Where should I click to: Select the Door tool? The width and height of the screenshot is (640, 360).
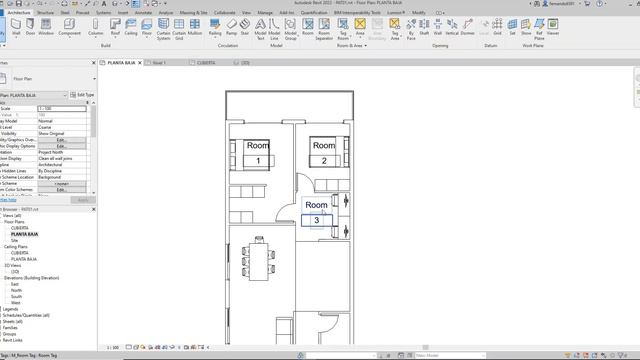click(30, 28)
